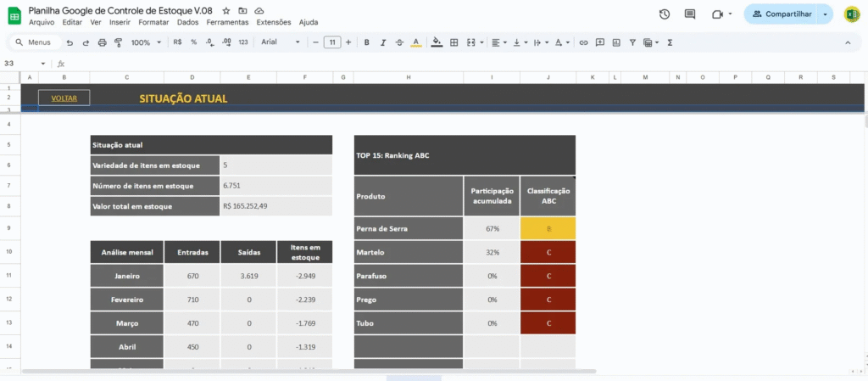Viewport: 868px width, 381px height.
Task: Open the zoom 100% dropdown
Action: tap(145, 42)
